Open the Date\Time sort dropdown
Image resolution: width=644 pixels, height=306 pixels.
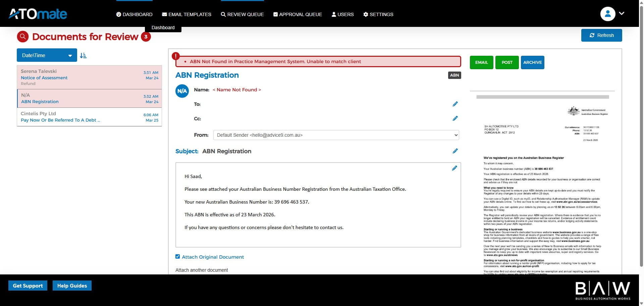coord(47,55)
